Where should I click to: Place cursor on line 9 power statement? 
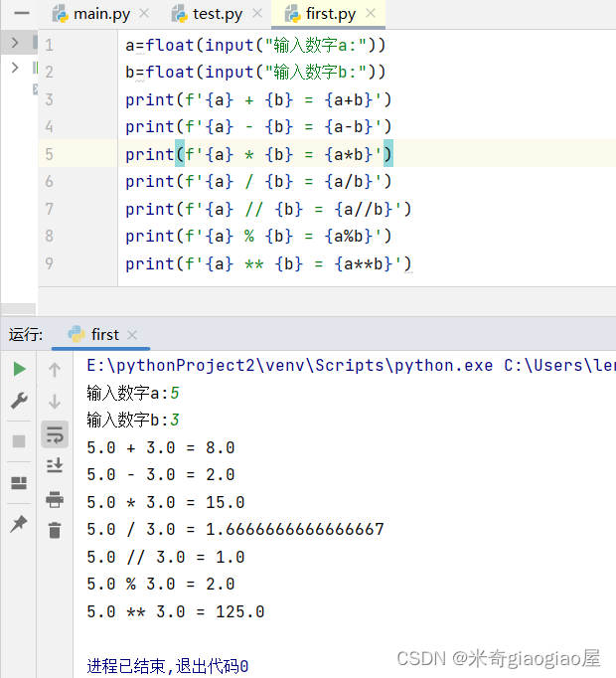coord(268,264)
